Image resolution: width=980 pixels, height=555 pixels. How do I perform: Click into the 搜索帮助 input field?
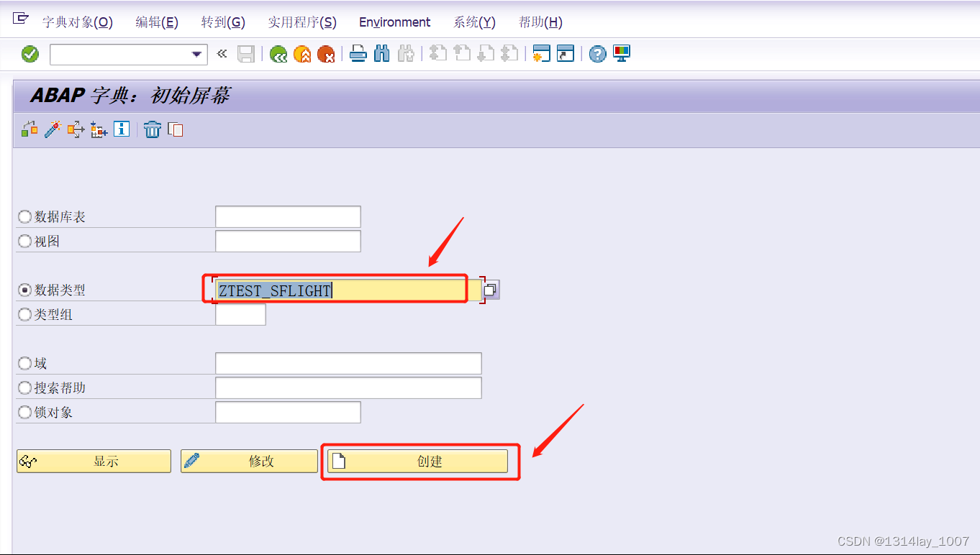click(348, 388)
